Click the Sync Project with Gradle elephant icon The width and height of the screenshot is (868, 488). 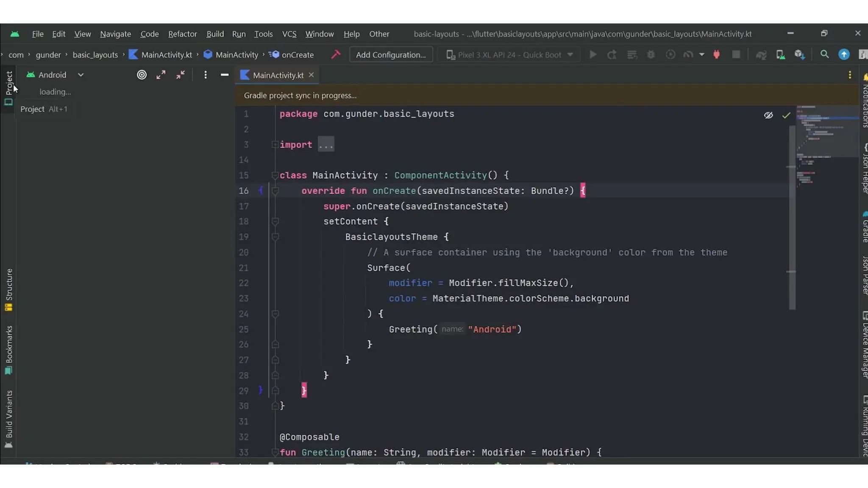(761, 55)
